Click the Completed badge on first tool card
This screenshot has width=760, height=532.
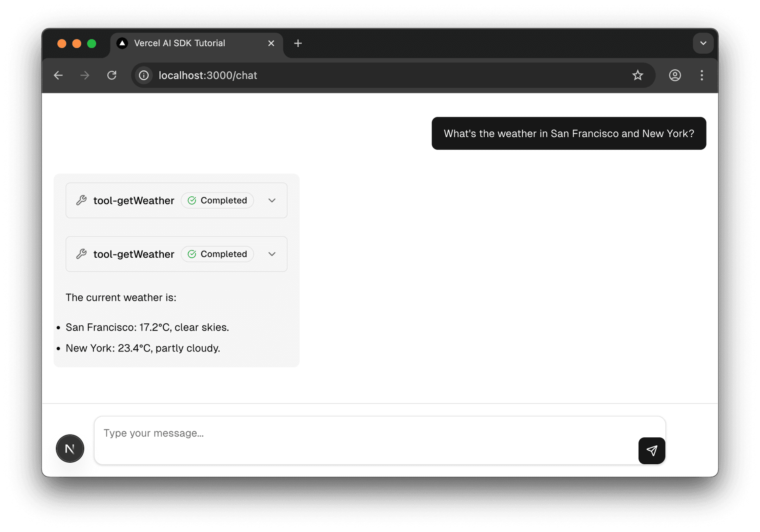point(217,200)
